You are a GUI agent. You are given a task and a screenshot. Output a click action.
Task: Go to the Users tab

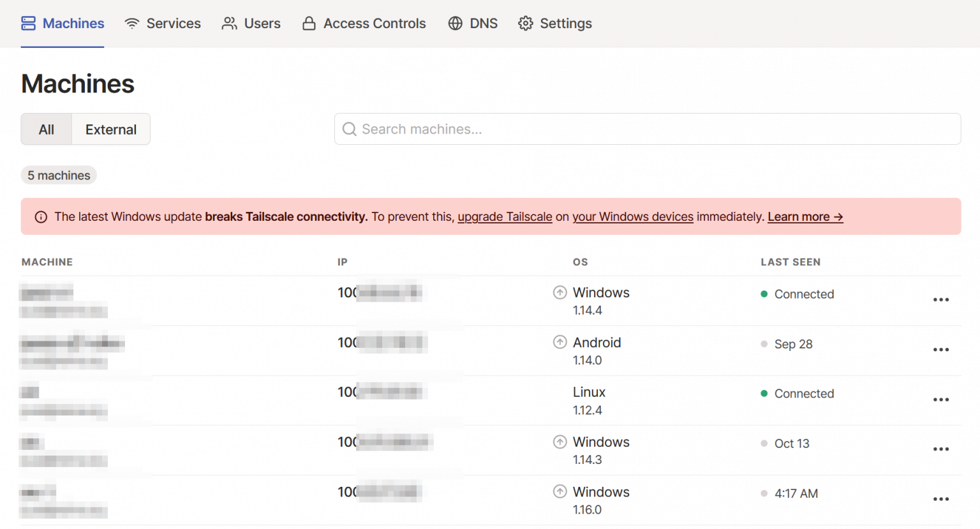pyautogui.click(x=251, y=24)
